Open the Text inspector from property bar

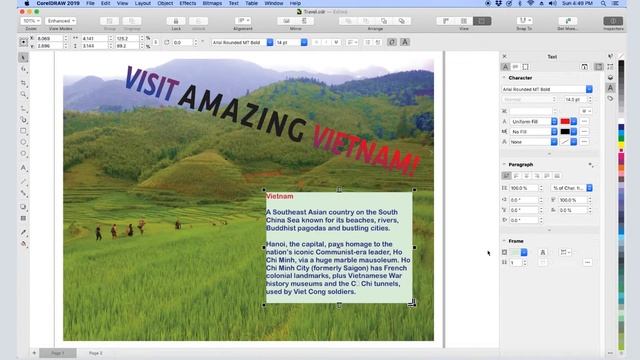pos(405,42)
